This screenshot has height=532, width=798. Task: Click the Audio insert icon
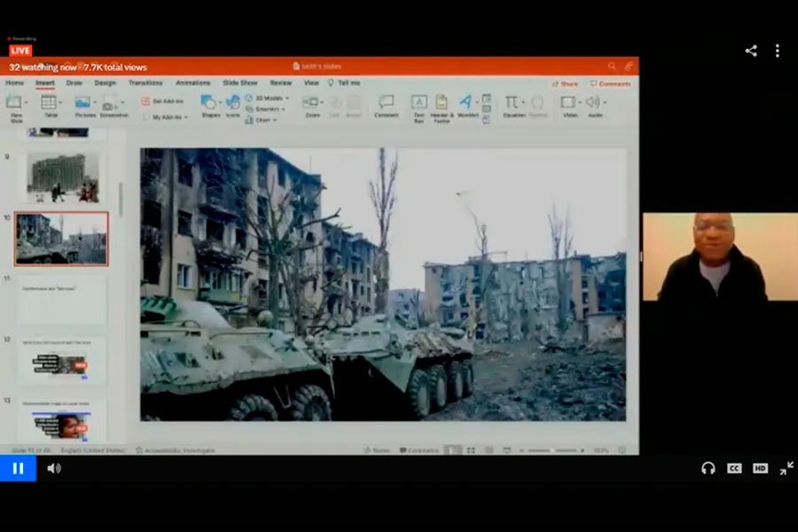[592, 102]
